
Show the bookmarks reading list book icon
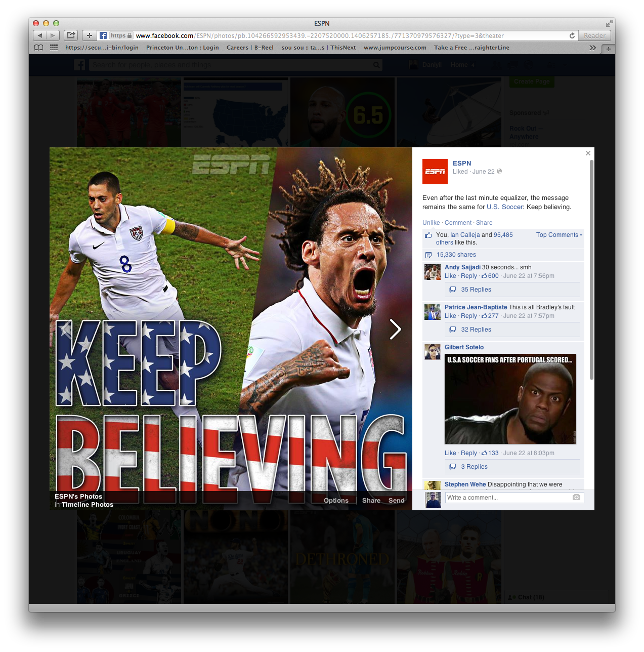pyautogui.click(x=39, y=48)
